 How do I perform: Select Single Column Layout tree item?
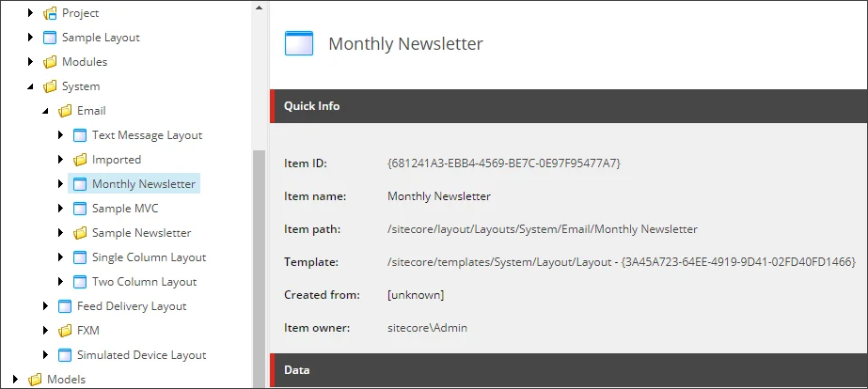149,257
